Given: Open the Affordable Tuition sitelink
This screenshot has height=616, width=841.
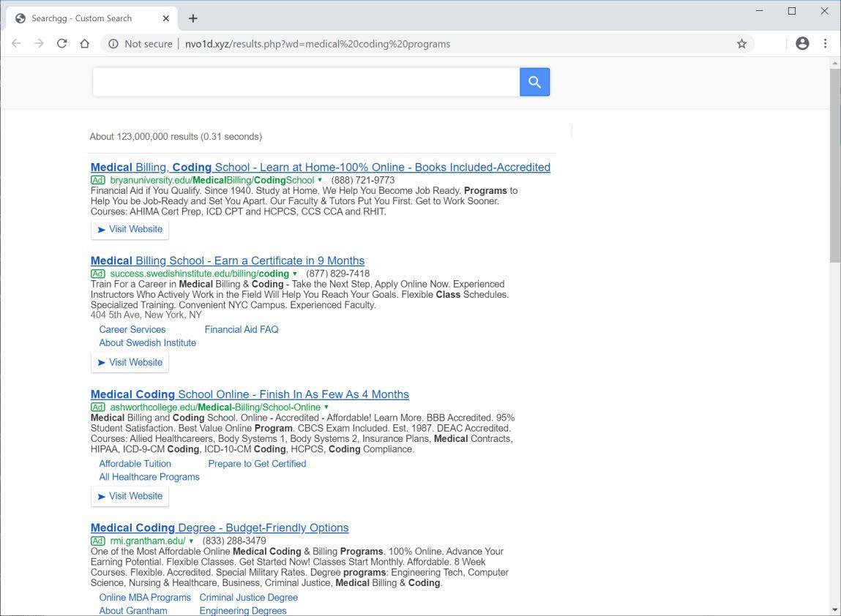Looking at the screenshot, I should click(135, 463).
